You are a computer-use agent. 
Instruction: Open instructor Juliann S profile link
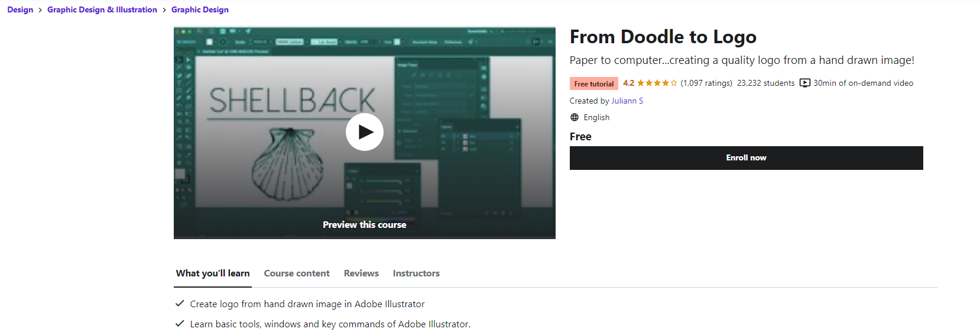click(x=627, y=101)
